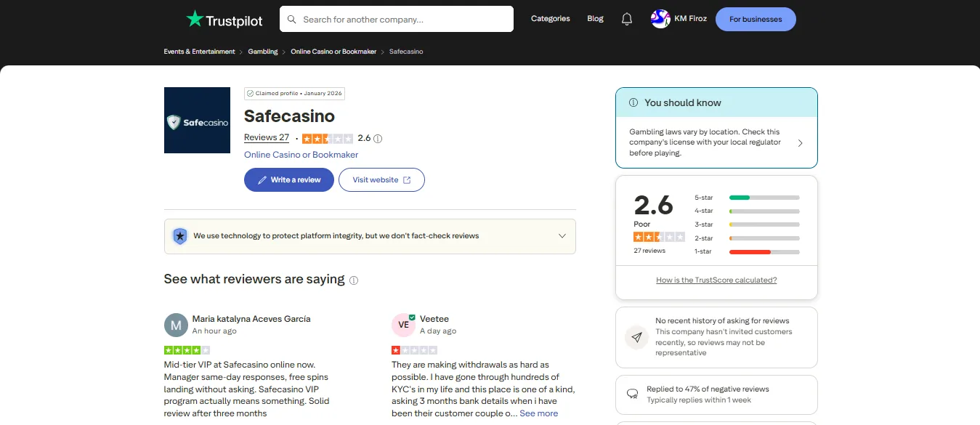Click the Write a review button
Screen dimensions: 980x425
(x=289, y=180)
